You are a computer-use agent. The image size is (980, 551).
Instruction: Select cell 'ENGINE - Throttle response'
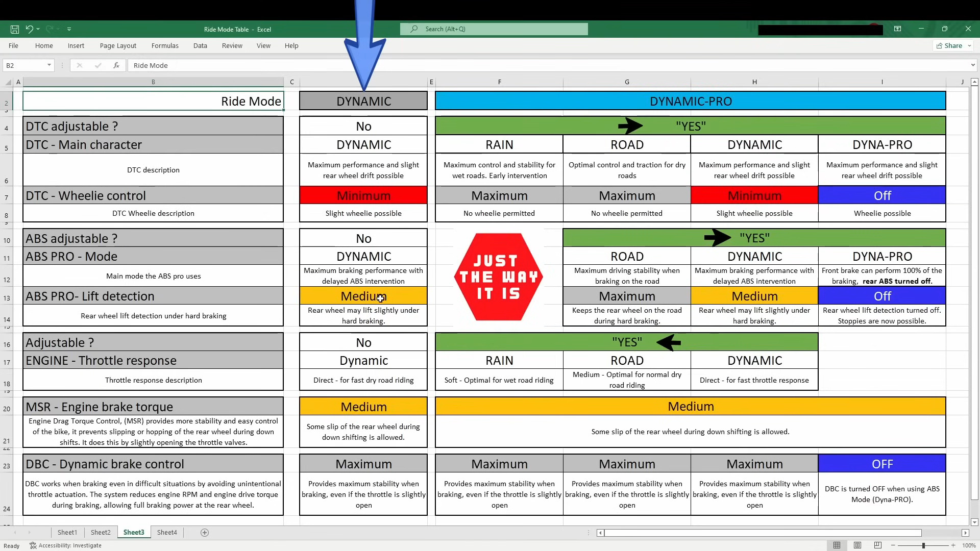coord(153,360)
